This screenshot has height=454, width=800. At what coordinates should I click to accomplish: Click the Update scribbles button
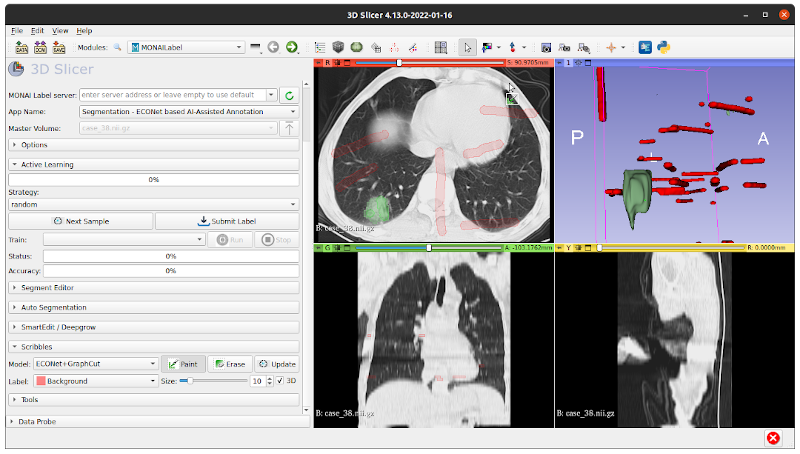[277, 364]
